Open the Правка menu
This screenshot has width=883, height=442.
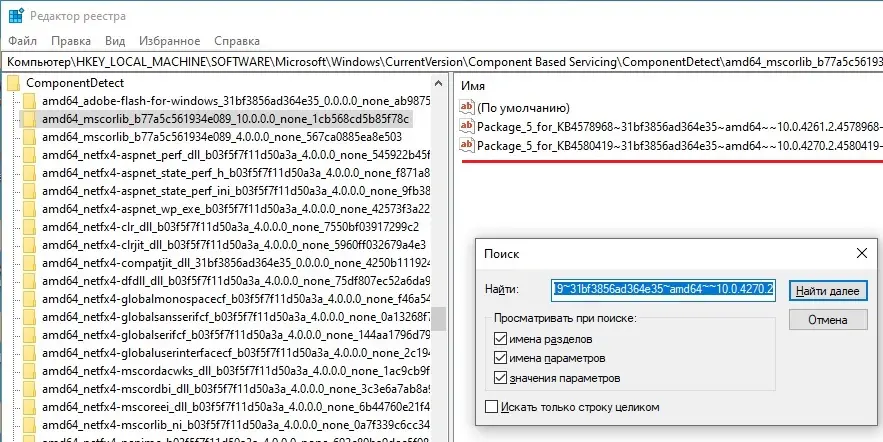(x=71, y=41)
